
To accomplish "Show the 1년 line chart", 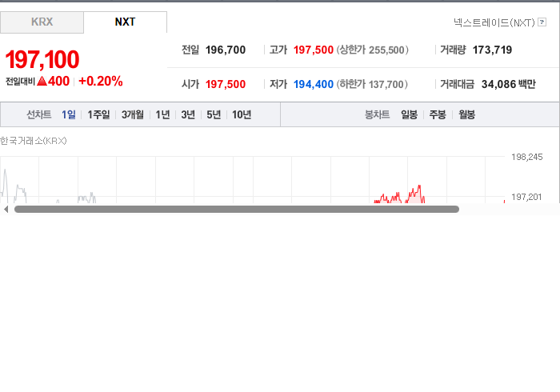I will click(162, 114).
